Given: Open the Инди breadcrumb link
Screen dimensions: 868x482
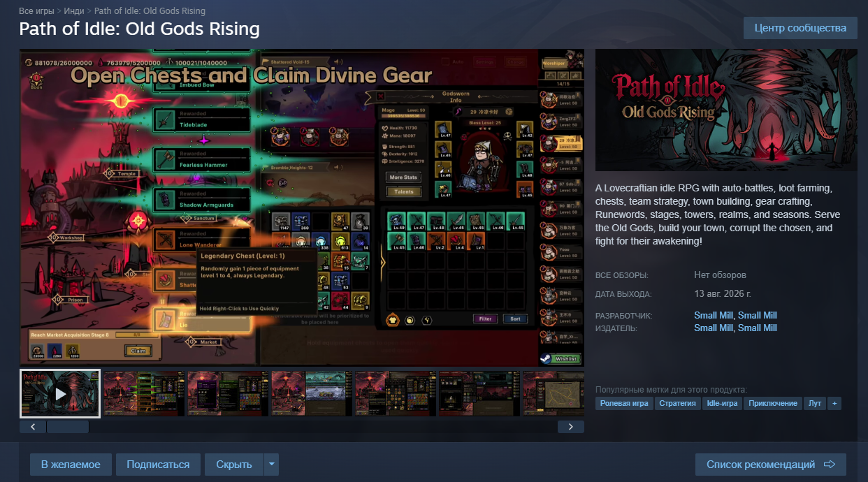Looking at the screenshot, I should 74,11.
